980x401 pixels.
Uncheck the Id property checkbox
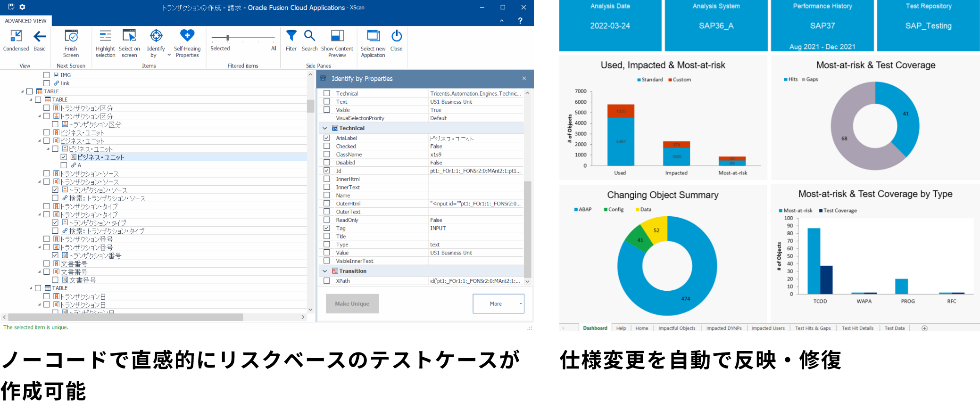(x=326, y=171)
